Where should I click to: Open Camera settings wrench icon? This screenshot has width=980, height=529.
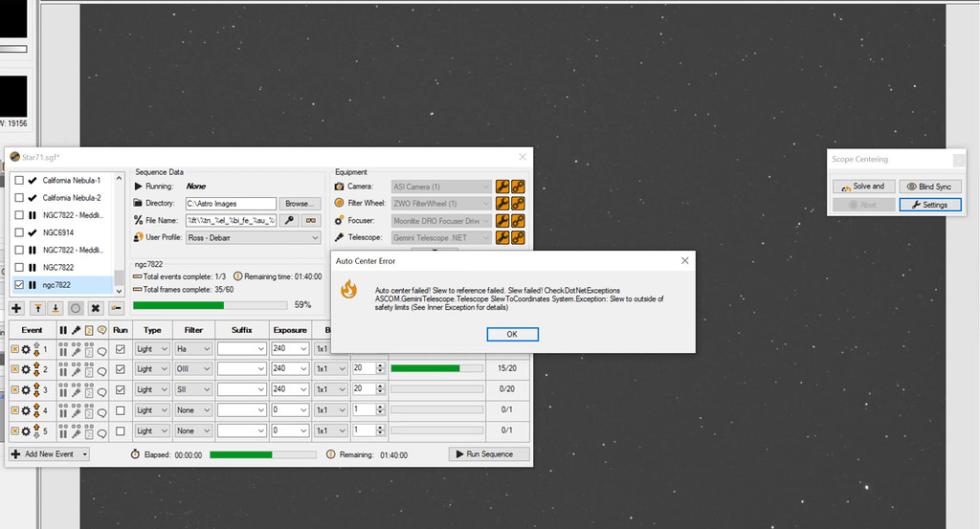coord(501,187)
